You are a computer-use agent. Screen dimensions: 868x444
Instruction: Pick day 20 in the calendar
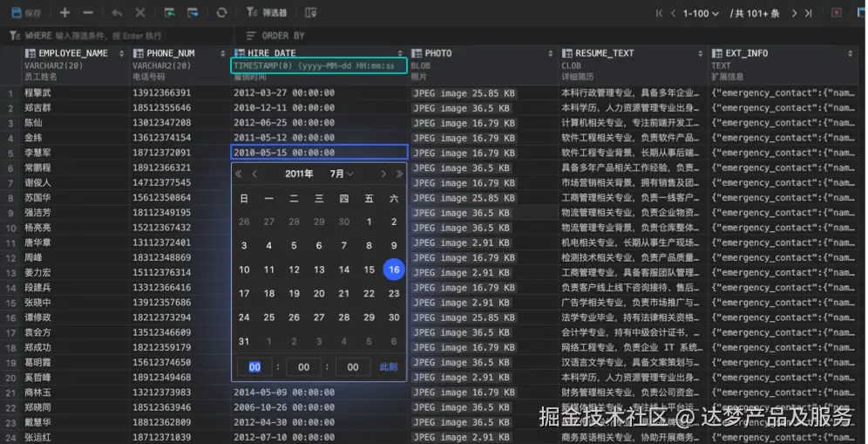[x=319, y=294]
